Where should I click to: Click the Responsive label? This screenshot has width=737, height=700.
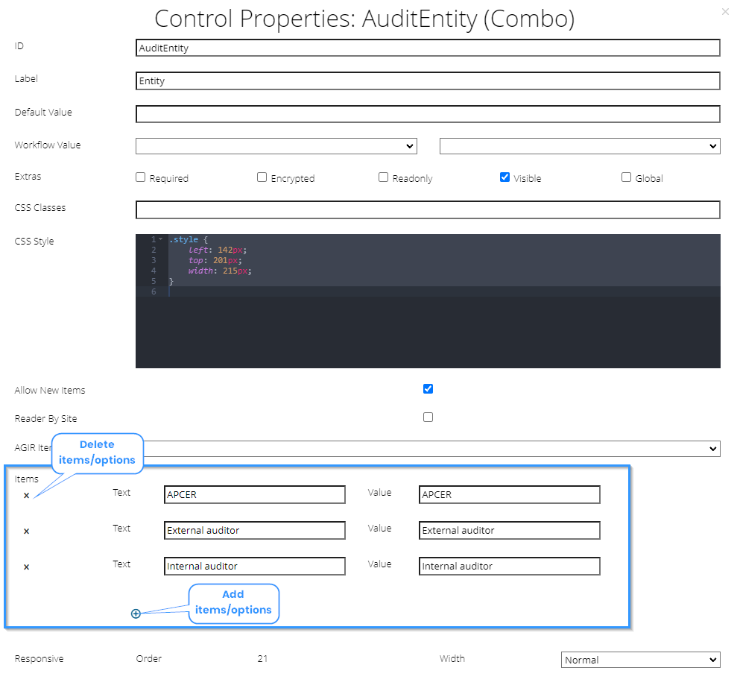(39, 659)
